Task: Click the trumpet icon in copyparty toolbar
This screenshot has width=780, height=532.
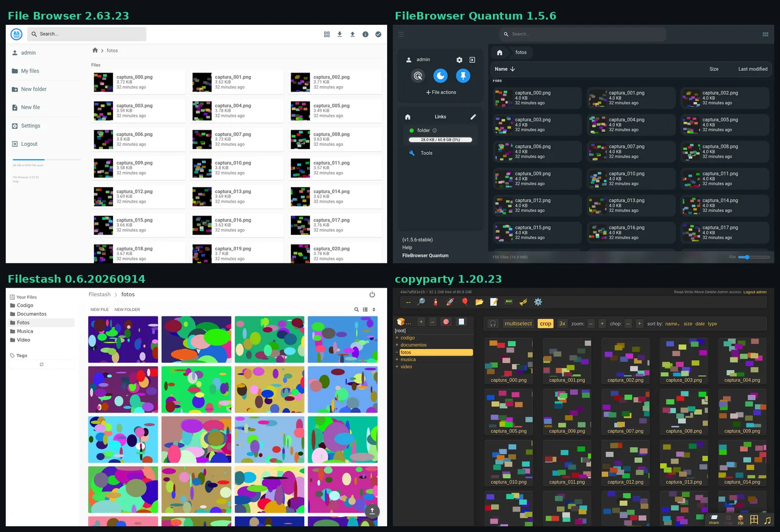Action: [x=523, y=302]
